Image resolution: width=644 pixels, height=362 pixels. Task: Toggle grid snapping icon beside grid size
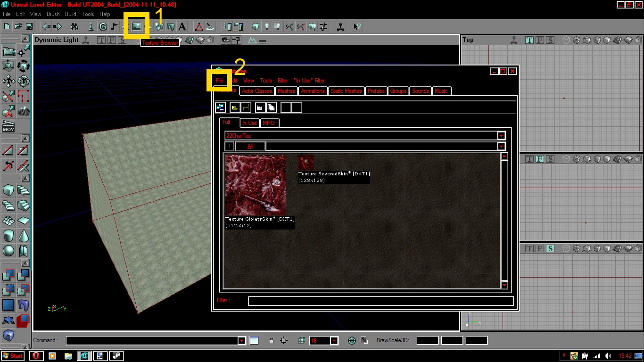point(302,340)
